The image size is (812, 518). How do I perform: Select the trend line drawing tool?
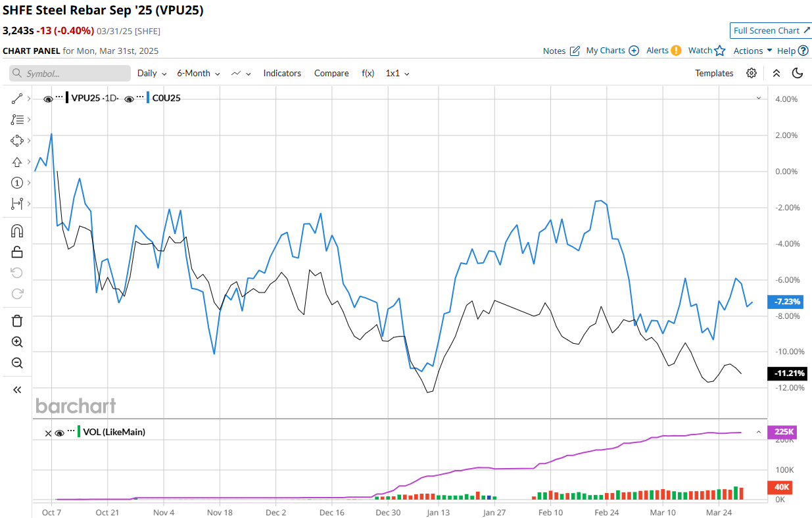(x=17, y=99)
